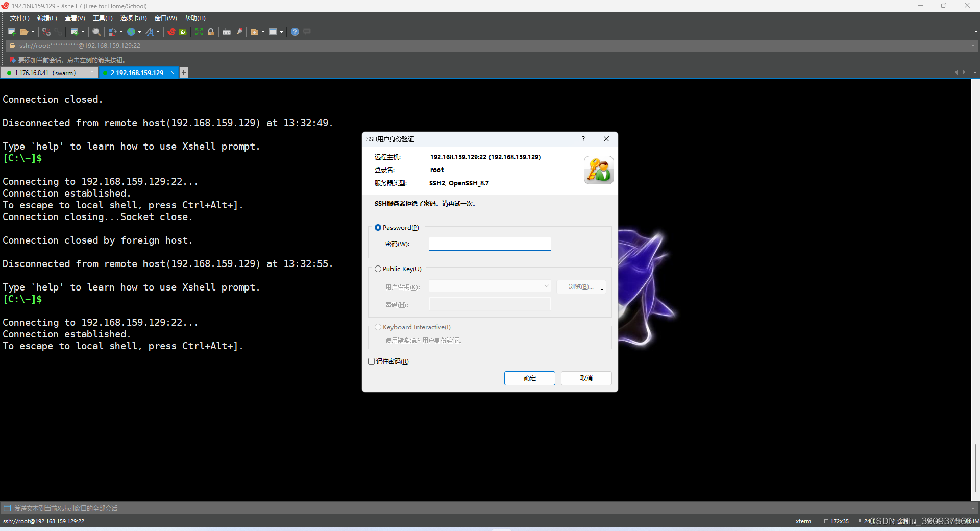Click the Help question-mark icon
Screen dimensions: 980x531
295,32
